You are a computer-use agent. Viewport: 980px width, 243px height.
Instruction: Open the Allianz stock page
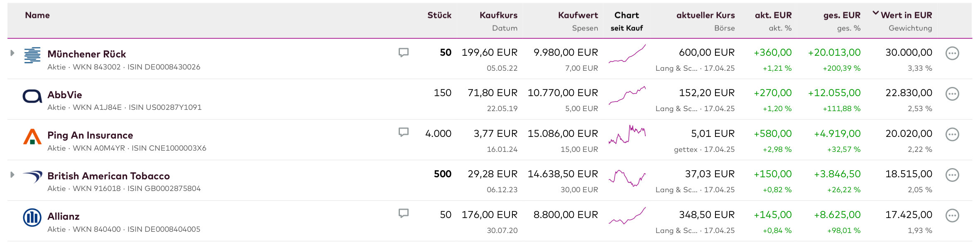pos(64,216)
